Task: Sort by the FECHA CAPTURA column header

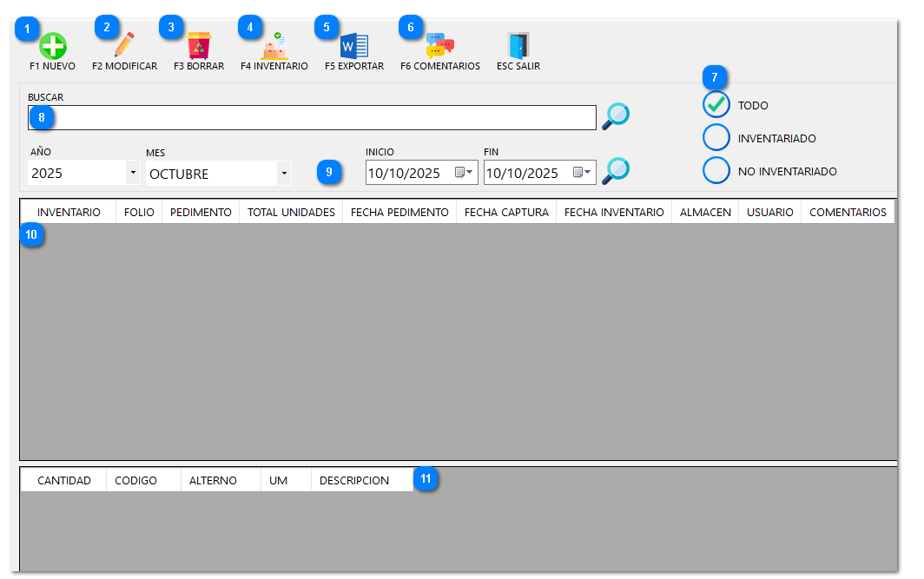Action: [x=506, y=213]
